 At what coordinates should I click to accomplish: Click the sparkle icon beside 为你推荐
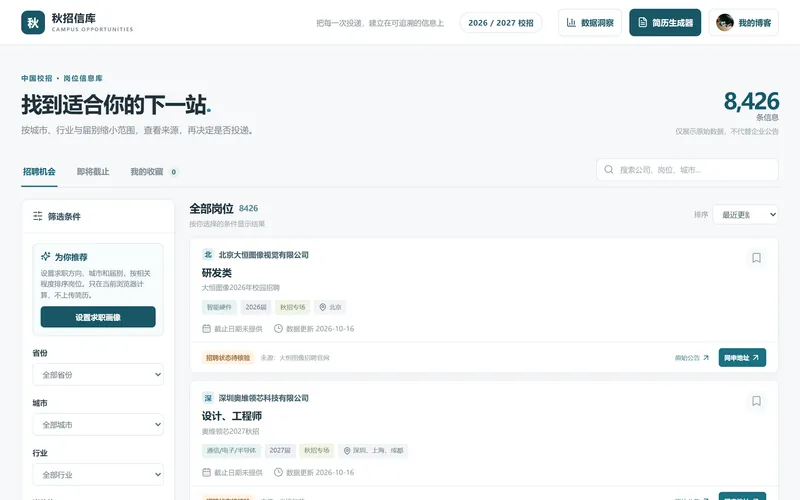pyautogui.click(x=45, y=256)
